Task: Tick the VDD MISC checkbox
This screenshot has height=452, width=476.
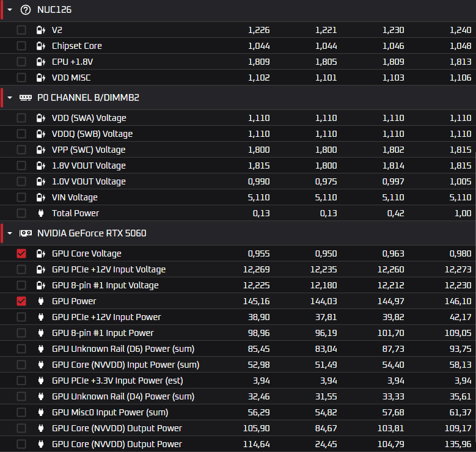Action: tap(21, 78)
